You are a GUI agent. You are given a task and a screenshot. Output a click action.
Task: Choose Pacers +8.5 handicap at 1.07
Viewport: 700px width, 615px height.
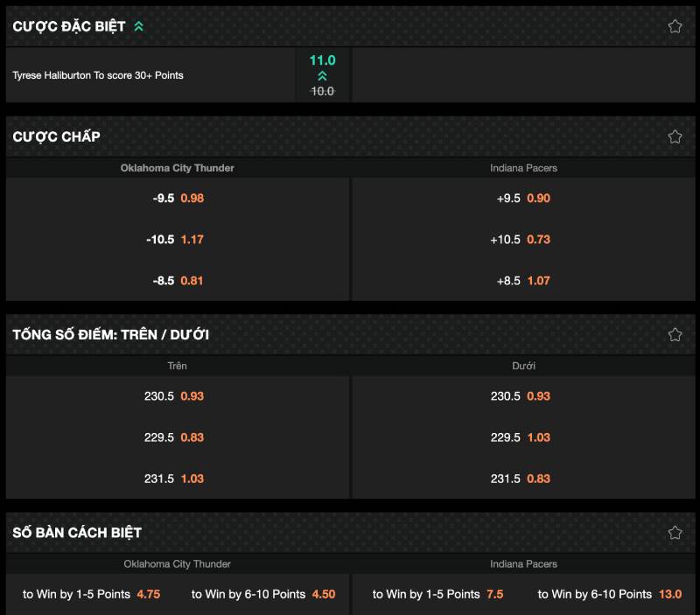click(523, 281)
